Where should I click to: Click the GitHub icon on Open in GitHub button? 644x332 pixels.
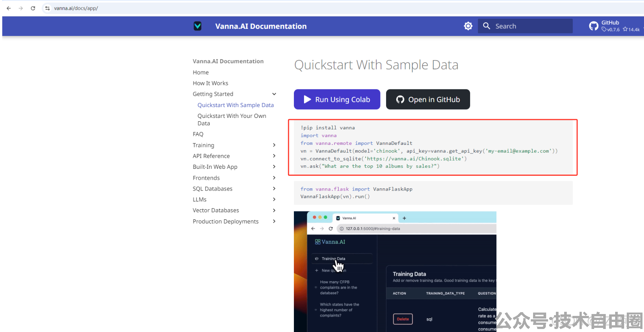click(x=400, y=99)
